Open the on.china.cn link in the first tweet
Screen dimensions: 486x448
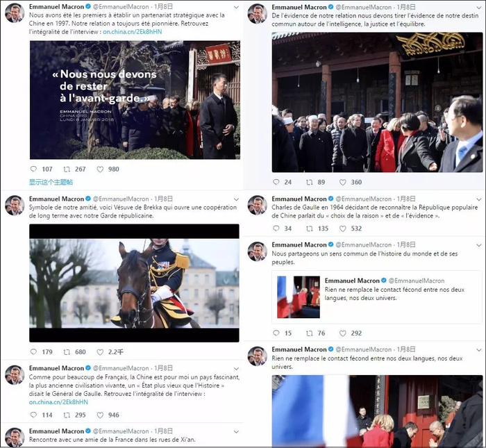(x=133, y=32)
